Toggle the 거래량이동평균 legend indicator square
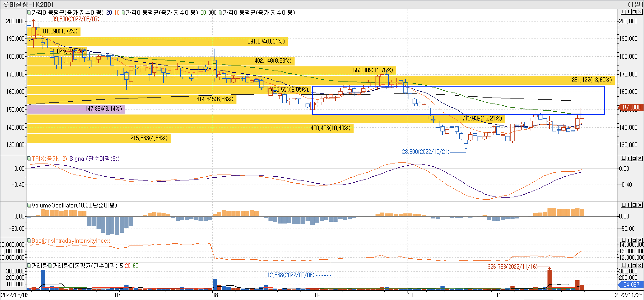The height and width of the screenshot is (300, 644). pos(50,266)
